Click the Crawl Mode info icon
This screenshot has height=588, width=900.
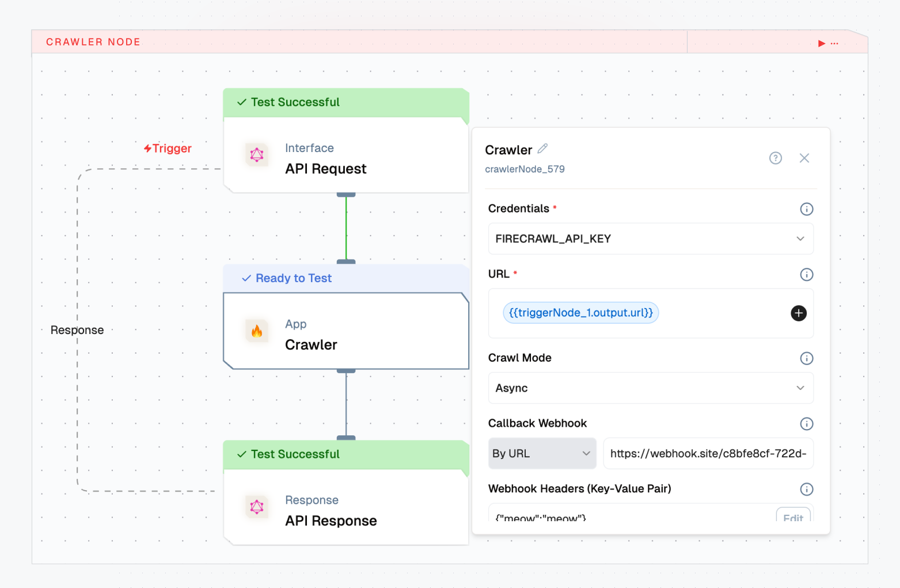[x=807, y=358]
